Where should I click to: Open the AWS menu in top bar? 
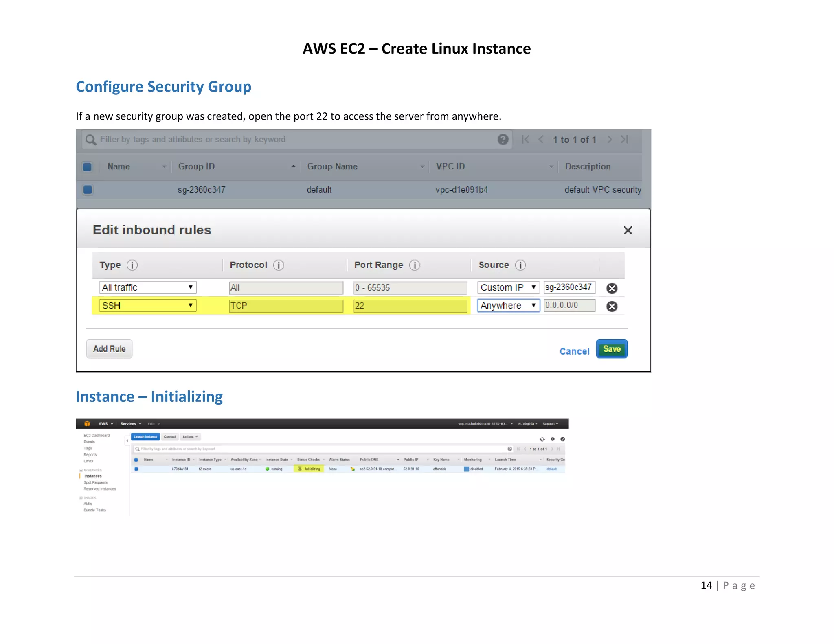[105, 424]
